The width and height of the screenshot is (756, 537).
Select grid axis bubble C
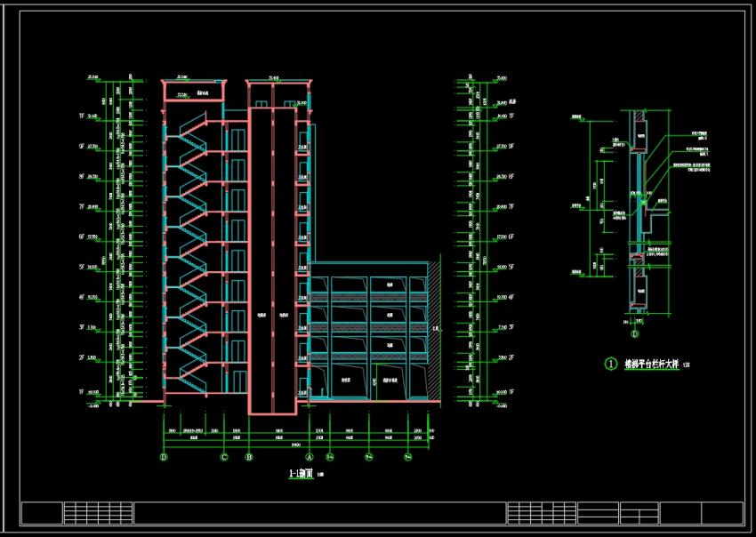224,456
